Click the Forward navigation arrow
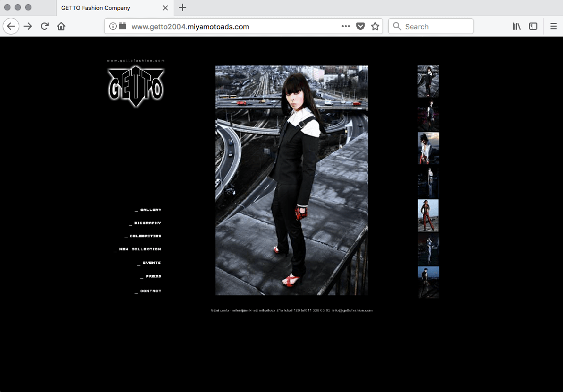563x392 pixels. click(x=28, y=26)
